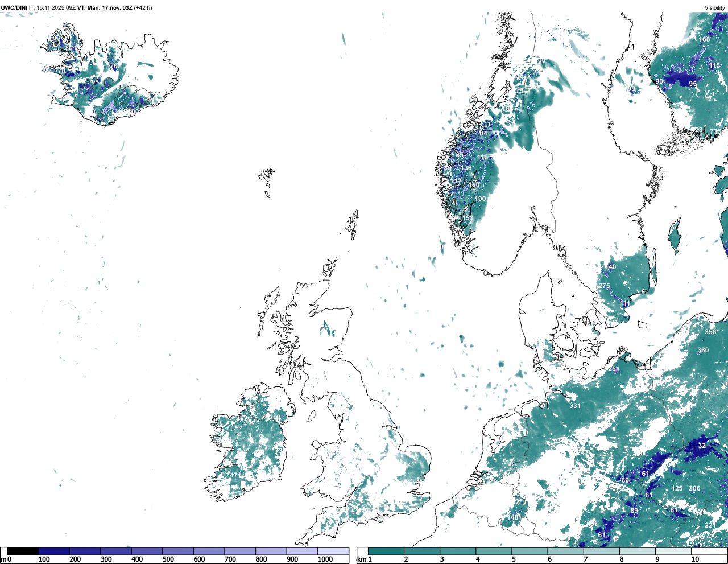Click the "263" visibility value over Northern Ireland

click(275, 417)
